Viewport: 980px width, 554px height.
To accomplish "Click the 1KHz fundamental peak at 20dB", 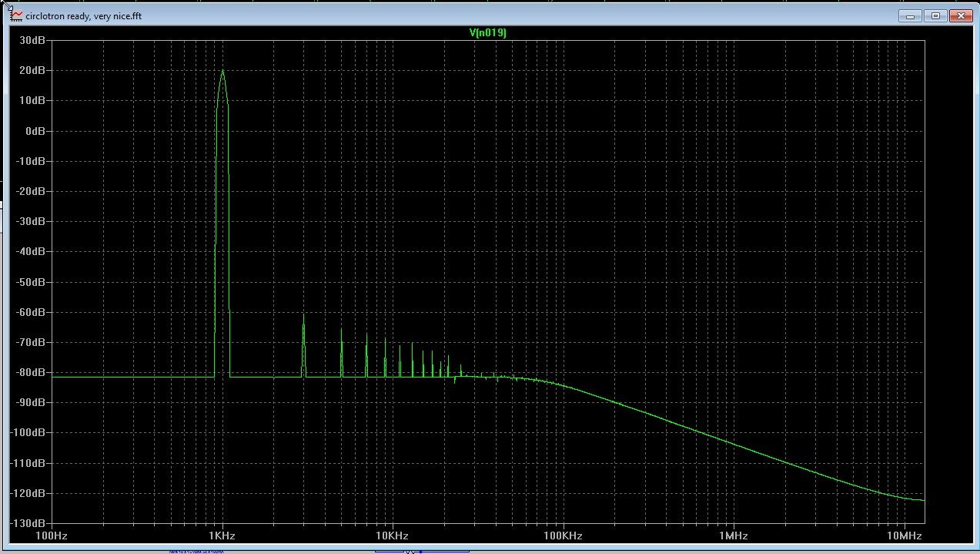I will coord(222,71).
